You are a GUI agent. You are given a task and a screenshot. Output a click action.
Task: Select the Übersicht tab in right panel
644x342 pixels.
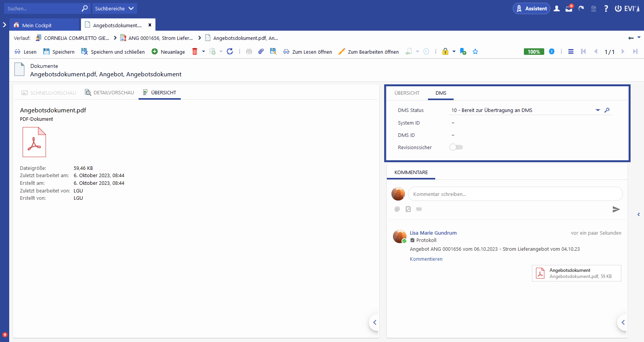coord(407,93)
